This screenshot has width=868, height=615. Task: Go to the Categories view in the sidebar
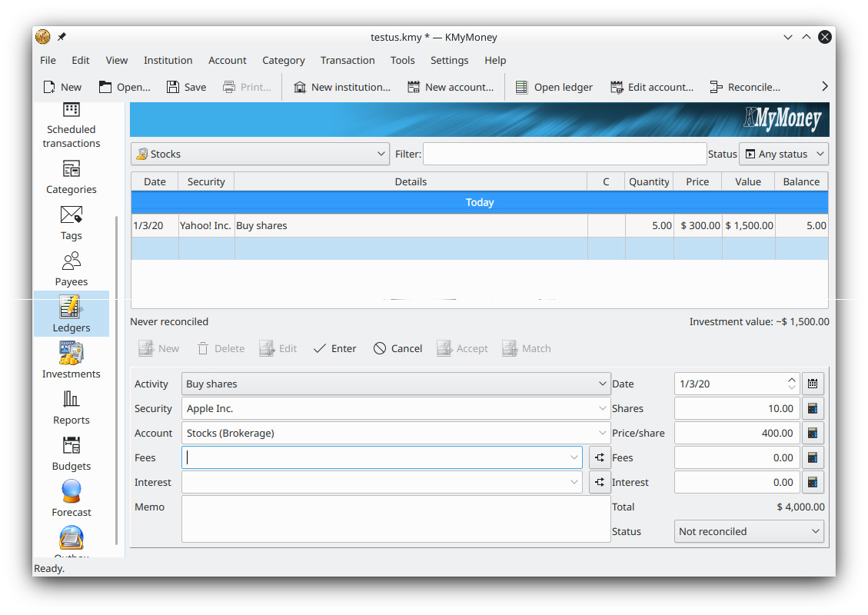[x=72, y=177]
